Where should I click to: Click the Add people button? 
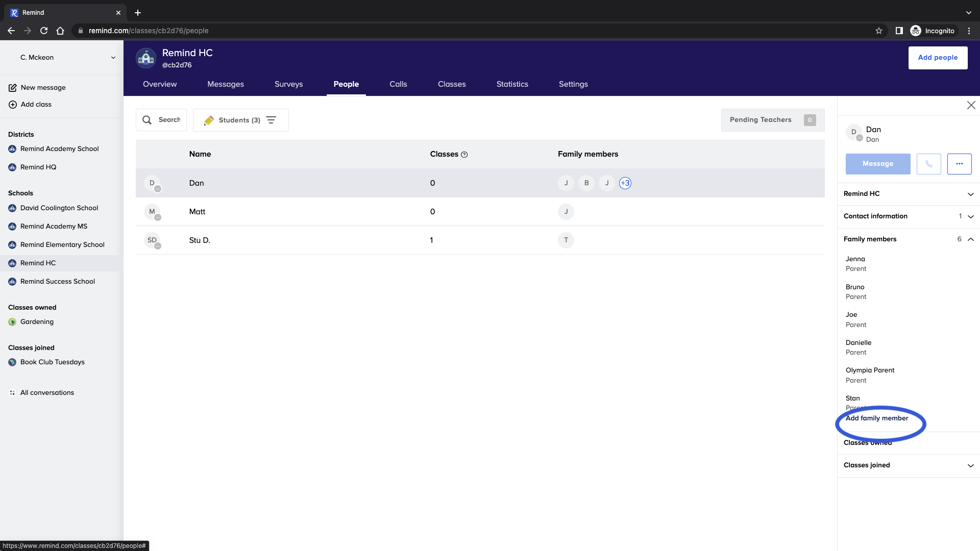[x=937, y=58]
